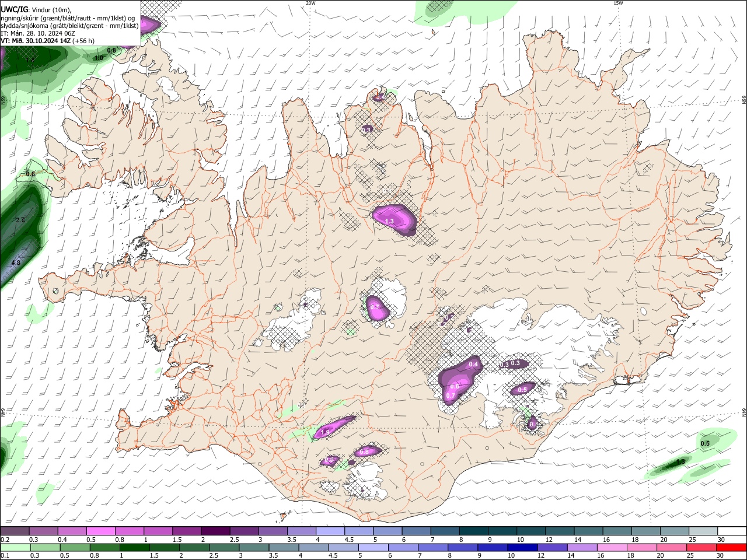Click the 0.5 value in southeast offshore green area

pyautogui.click(x=705, y=443)
